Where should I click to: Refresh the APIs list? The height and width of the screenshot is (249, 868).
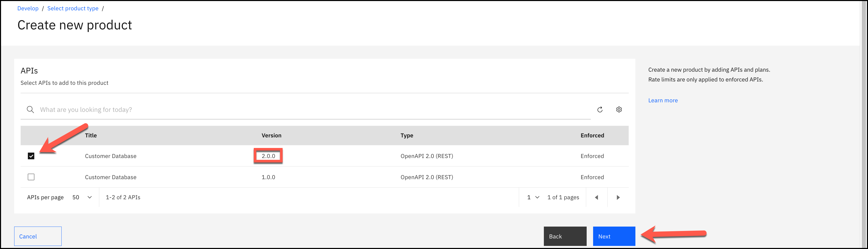pos(600,110)
